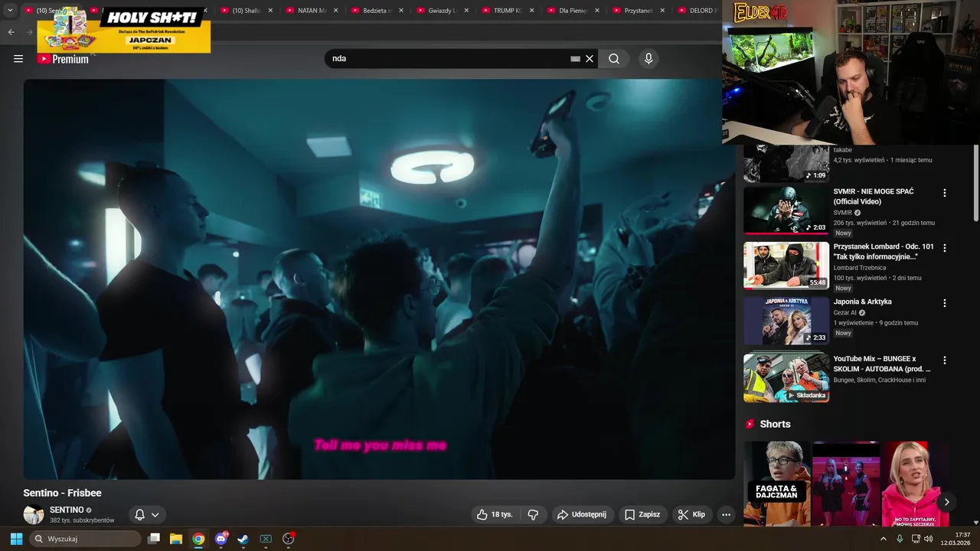Open Task View on the taskbar
The height and width of the screenshot is (551, 980).
[154, 539]
